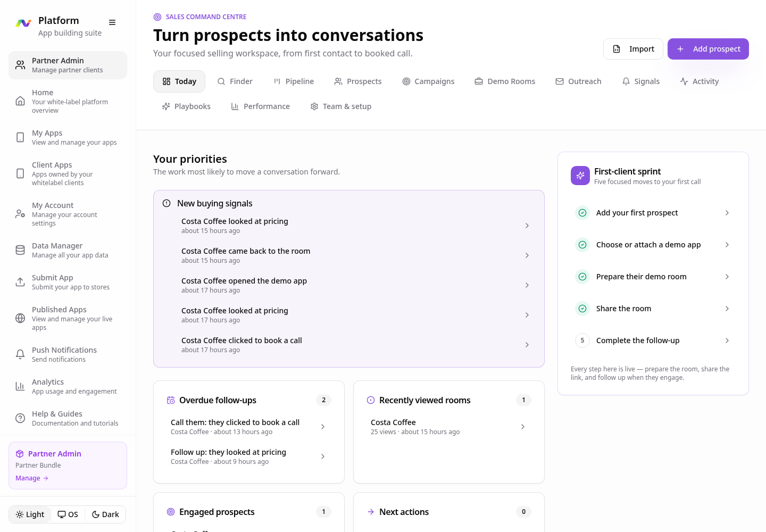Screen dimensions: 766x532
Task: Click the Push Notifications bell icon
Action: click(x=20, y=354)
